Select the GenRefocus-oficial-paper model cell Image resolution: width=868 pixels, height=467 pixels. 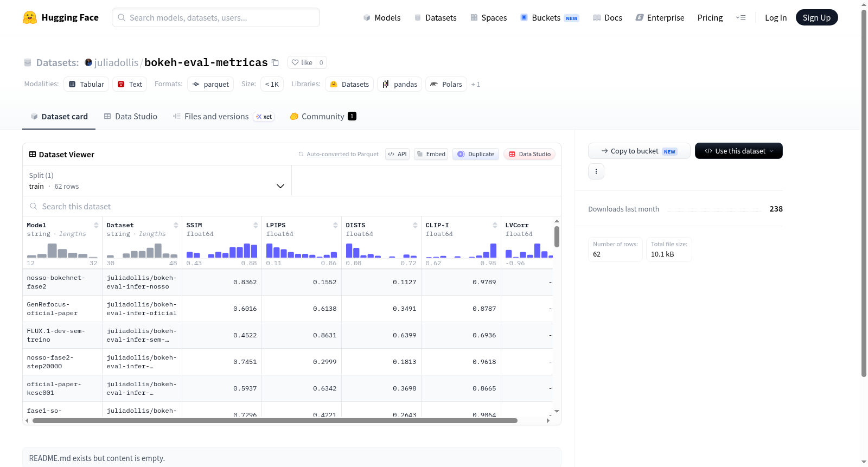[x=62, y=309]
